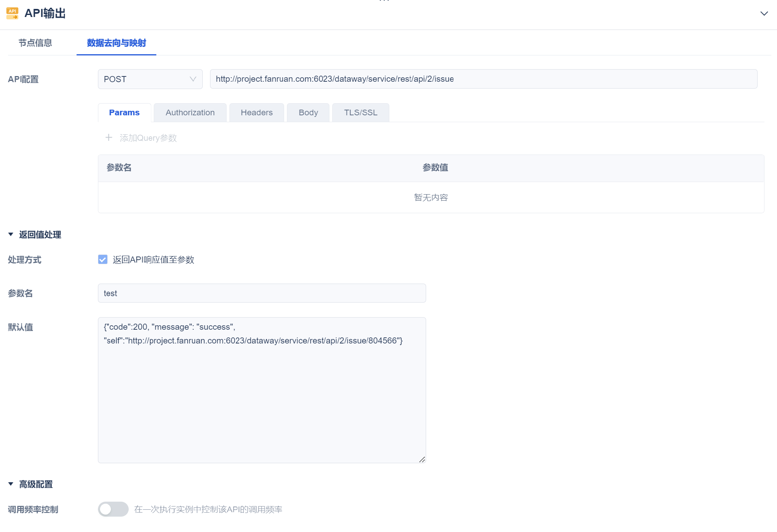Collapse the 高级配置 section triangle

point(11,484)
